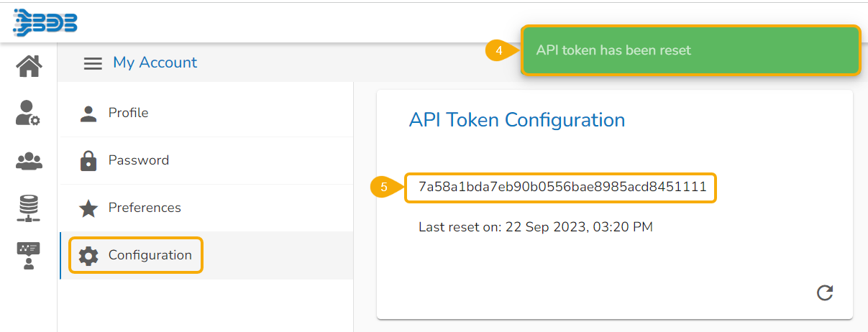
Task: Reset API token using refresh icon
Action: pos(825,292)
